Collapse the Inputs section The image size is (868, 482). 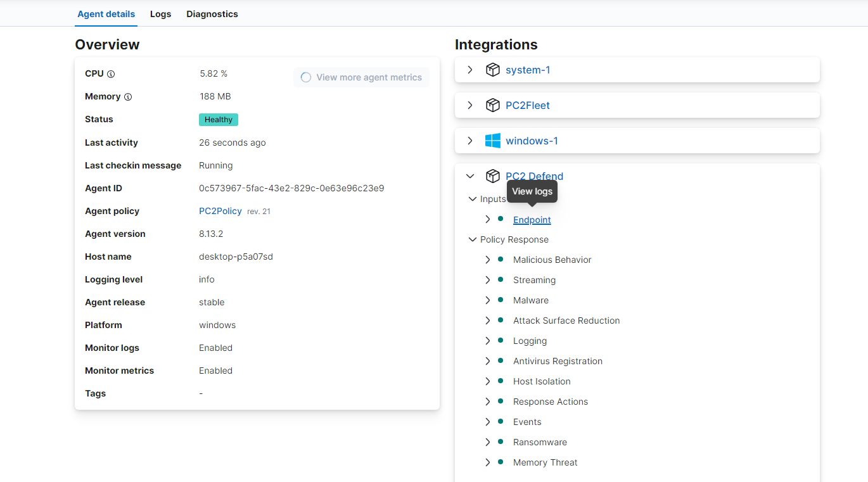[x=472, y=199]
